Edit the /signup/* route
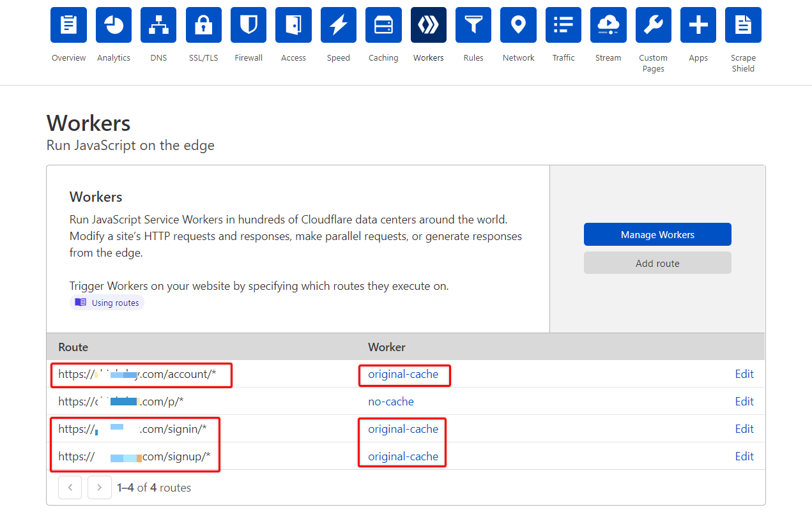 744,456
